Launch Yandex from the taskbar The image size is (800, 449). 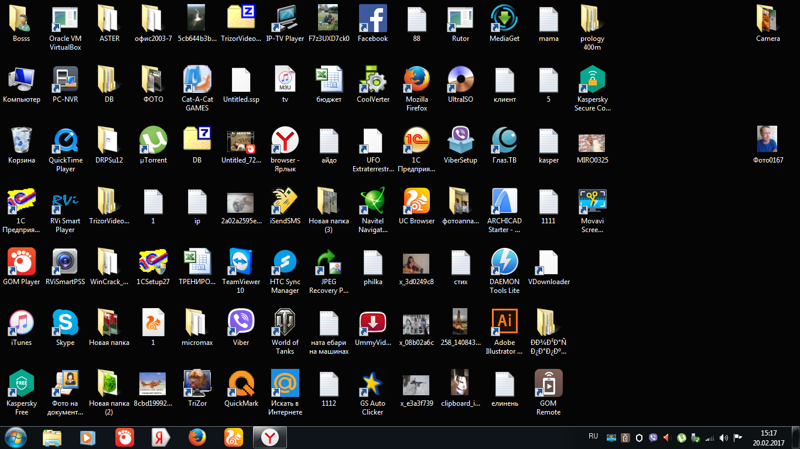coord(160,438)
